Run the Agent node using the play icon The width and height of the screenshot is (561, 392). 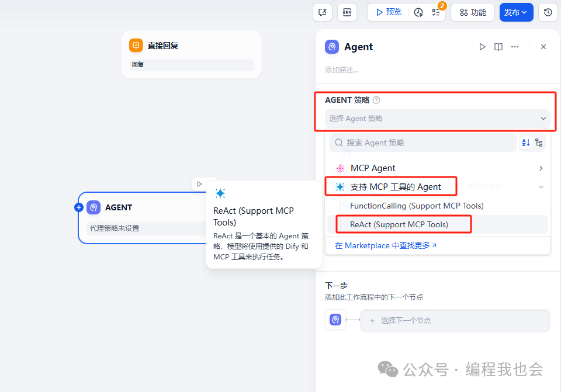point(482,47)
